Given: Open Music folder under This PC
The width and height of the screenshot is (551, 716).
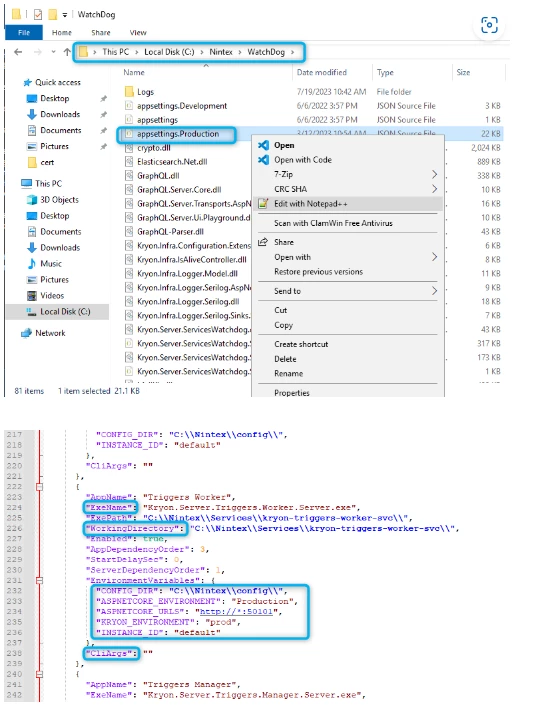Looking at the screenshot, I should point(51,263).
